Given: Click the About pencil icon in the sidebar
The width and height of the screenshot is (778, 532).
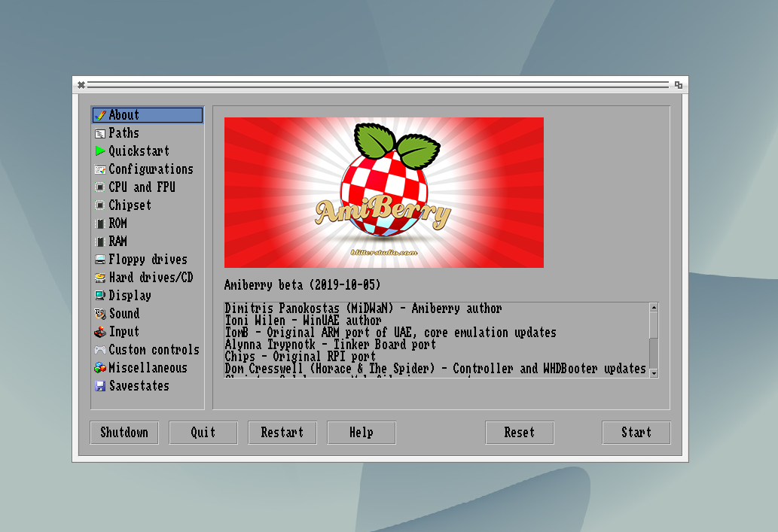Looking at the screenshot, I should click(100, 115).
